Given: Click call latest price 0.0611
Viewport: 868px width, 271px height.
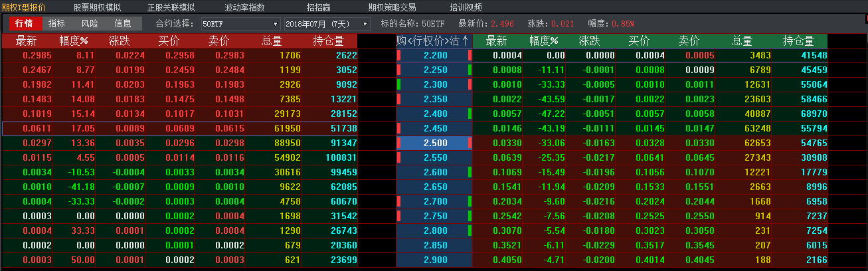Looking at the screenshot, I should [x=37, y=128].
